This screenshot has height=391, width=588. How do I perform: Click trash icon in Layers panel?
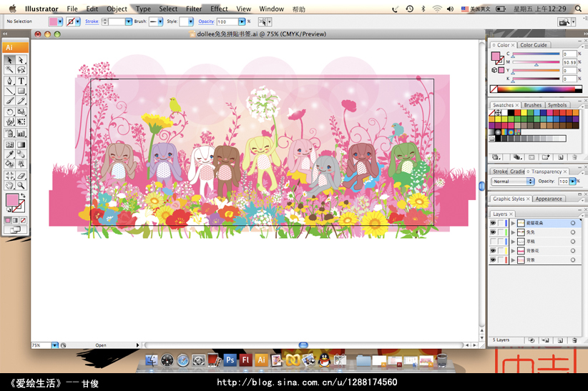(574, 340)
